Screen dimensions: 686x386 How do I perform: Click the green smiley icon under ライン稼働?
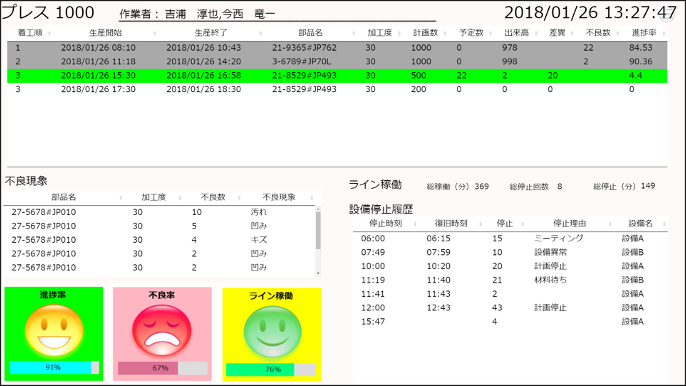coord(272,332)
